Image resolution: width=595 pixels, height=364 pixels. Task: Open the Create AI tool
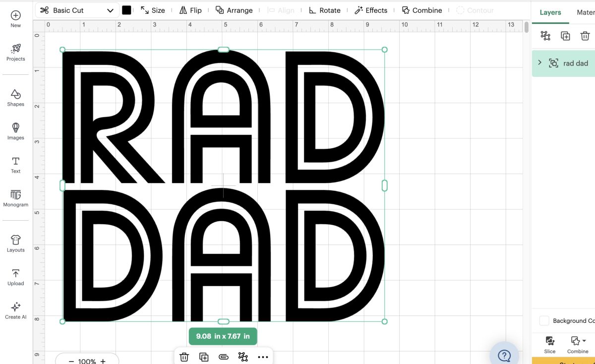[x=16, y=310]
